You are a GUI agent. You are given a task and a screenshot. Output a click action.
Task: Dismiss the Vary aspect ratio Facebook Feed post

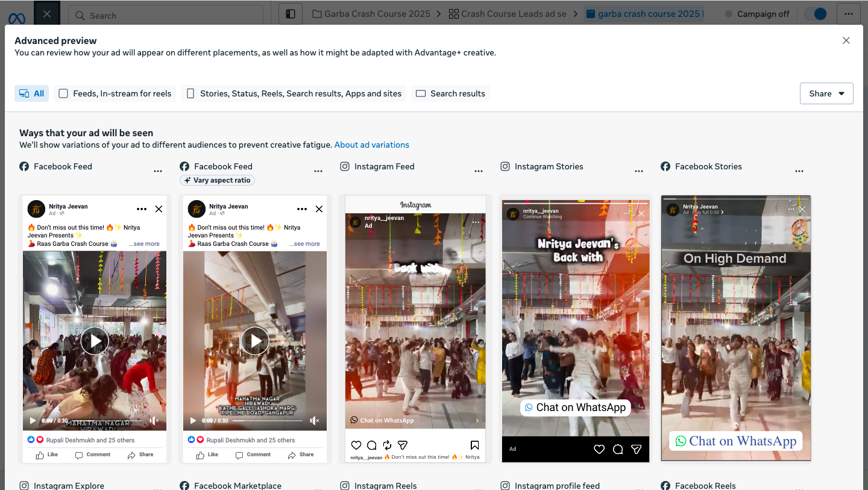tap(319, 209)
